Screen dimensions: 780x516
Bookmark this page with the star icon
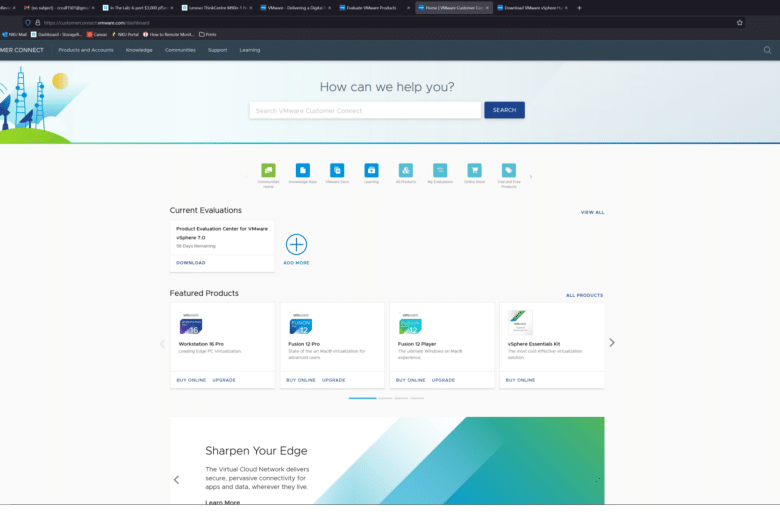pos(740,22)
